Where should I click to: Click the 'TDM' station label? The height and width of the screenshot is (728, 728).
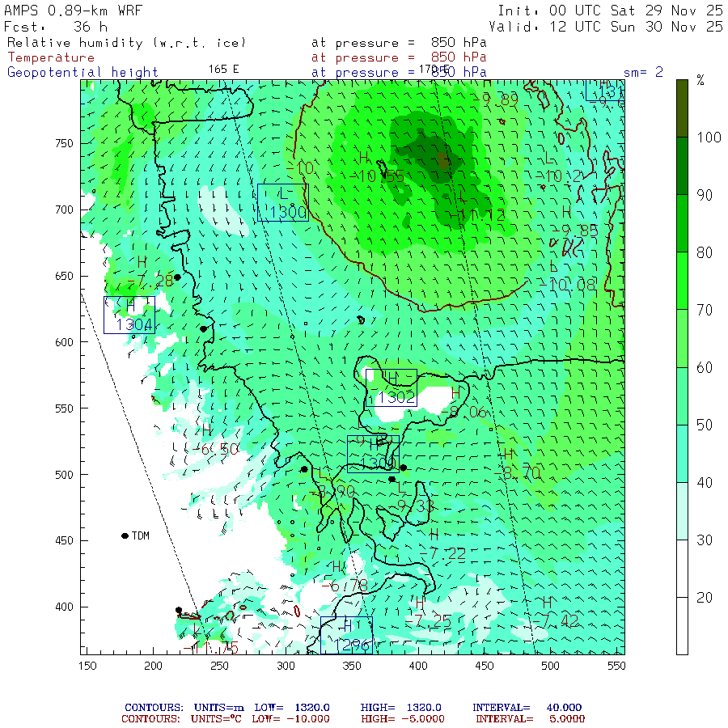(141, 535)
